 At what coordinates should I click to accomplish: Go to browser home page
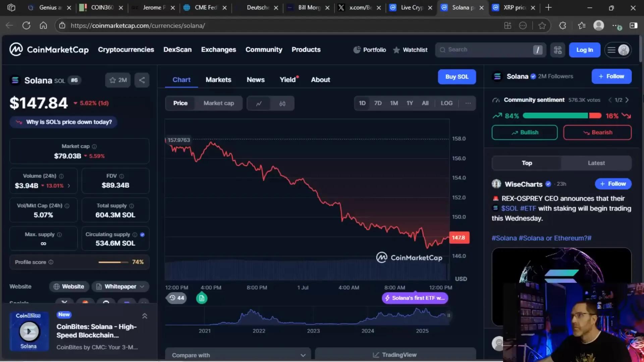43,25
